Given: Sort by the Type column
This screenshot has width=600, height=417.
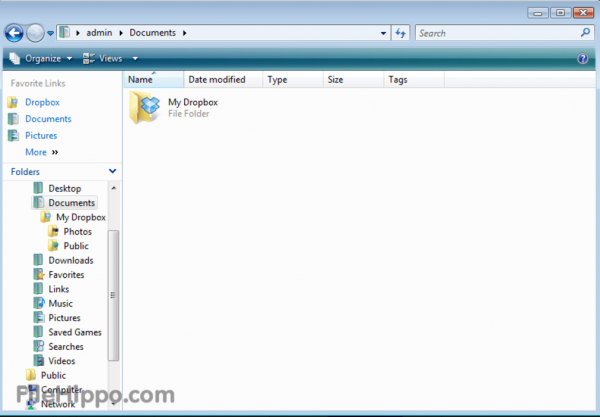Looking at the screenshot, I should coord(293,80).
